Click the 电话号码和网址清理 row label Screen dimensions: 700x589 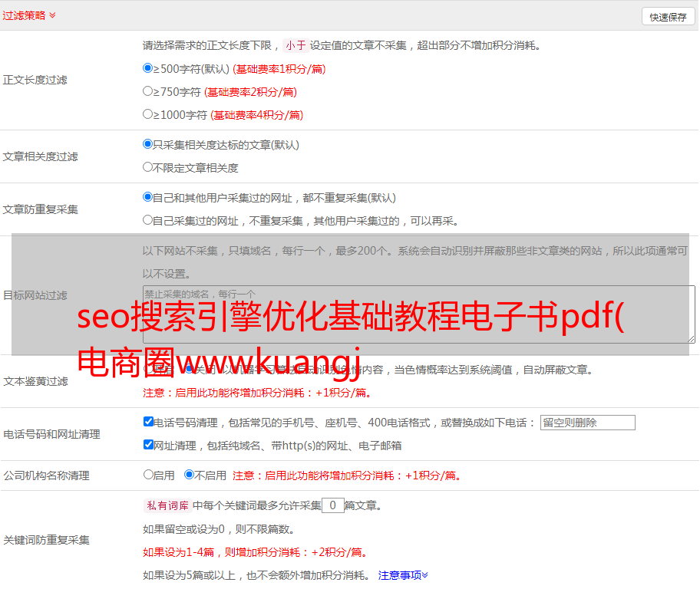51,434
